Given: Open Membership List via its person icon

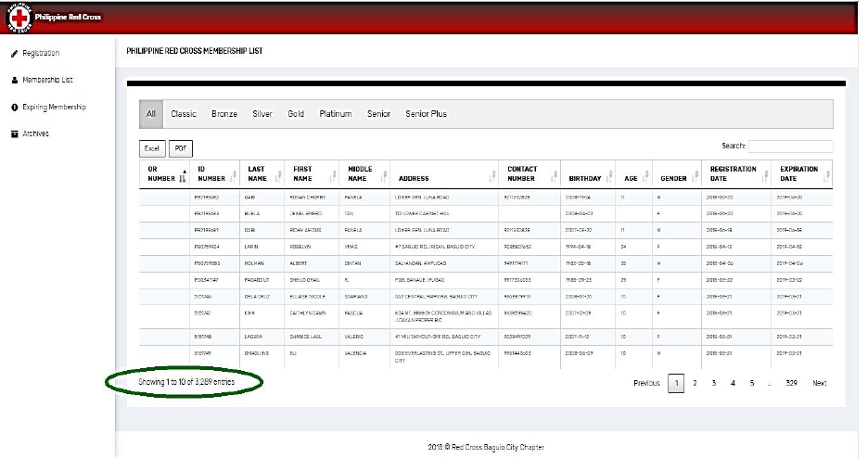Looking at the screenshot, I should click(x=15, y=81).
